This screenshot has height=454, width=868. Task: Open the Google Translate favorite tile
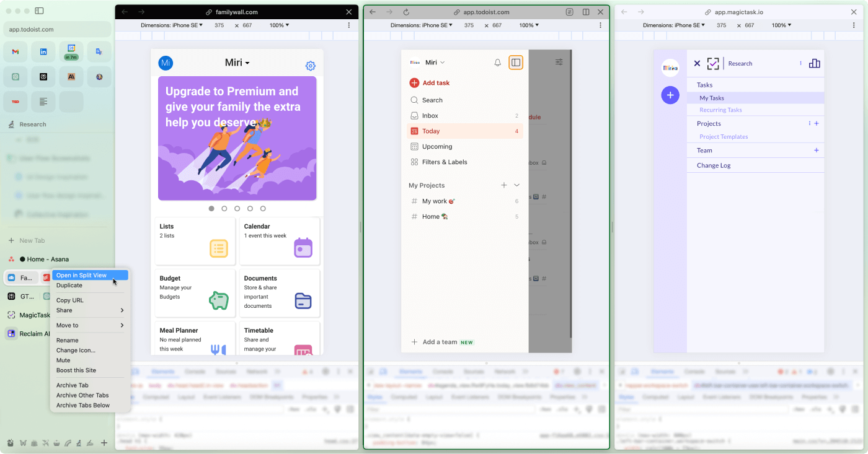[x=99, y=52]
